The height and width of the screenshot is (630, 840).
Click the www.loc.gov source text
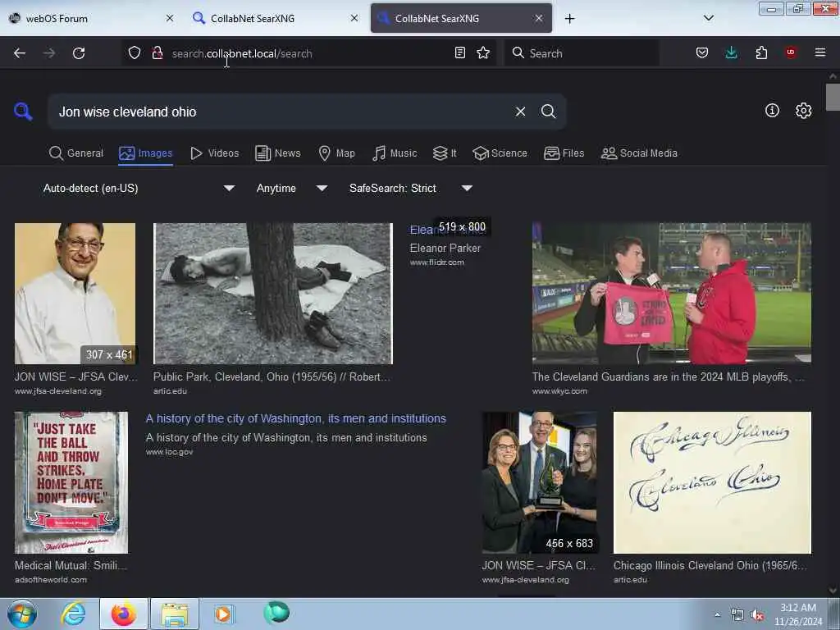click(169, 452)
